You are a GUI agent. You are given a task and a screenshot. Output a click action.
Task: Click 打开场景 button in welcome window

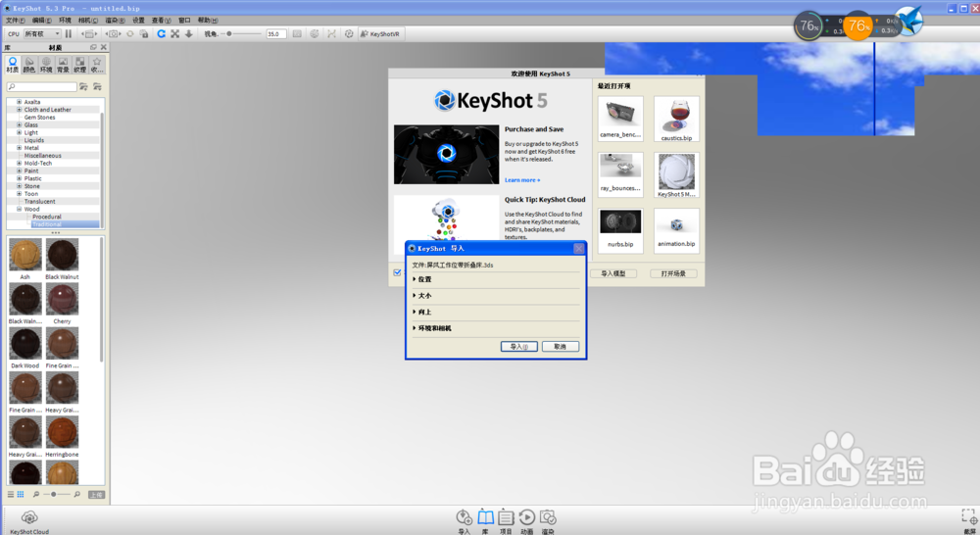point(673,273)
